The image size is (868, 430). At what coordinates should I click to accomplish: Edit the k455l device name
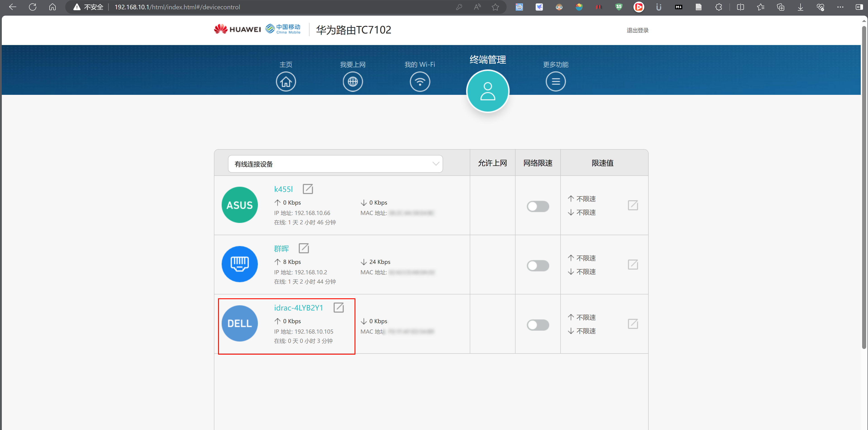click(x=308, y=189)
